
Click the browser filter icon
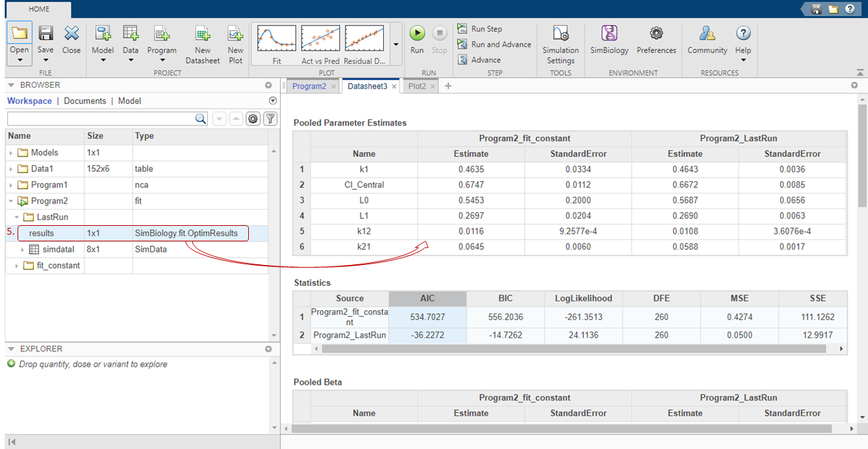[x=270, y=119]
